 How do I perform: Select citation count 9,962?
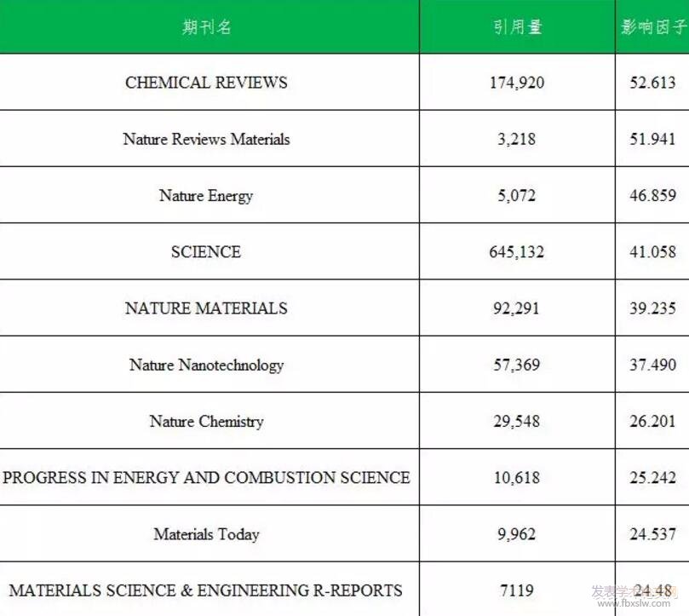(x=516, y=534)
